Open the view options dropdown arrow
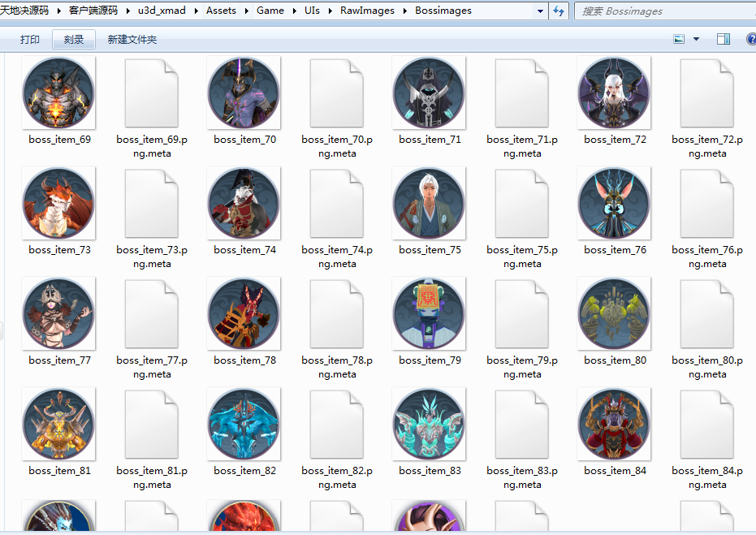Image resolution: width=756 pixels, height=535 pixels. coord(696,39)
